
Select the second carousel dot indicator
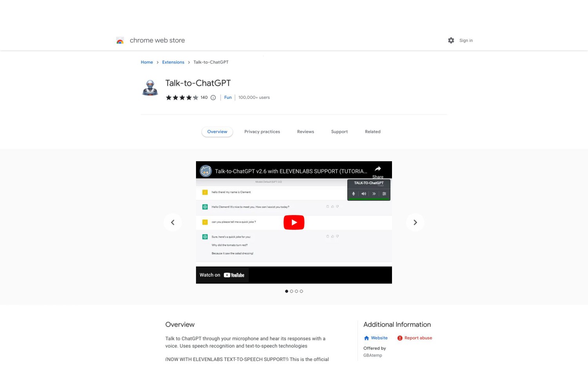pos(292,291)
